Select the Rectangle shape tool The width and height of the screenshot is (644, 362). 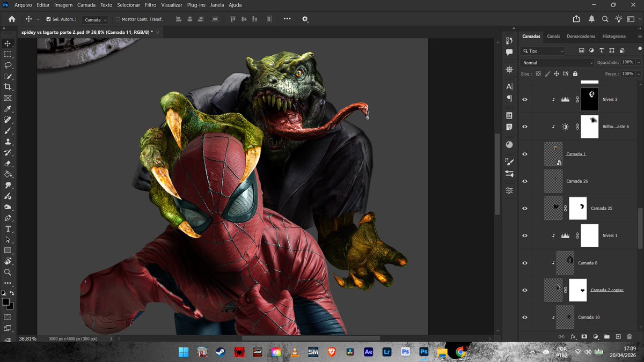coord(8,250)
